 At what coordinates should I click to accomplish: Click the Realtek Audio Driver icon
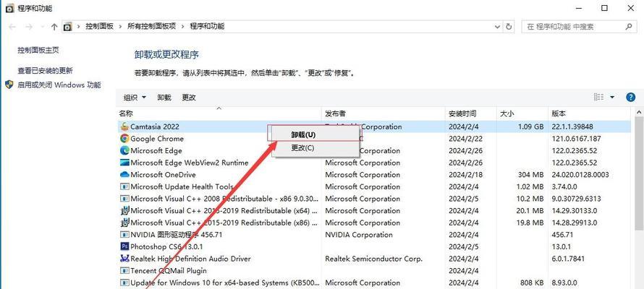pyautogui.click(x=124, y=259)
